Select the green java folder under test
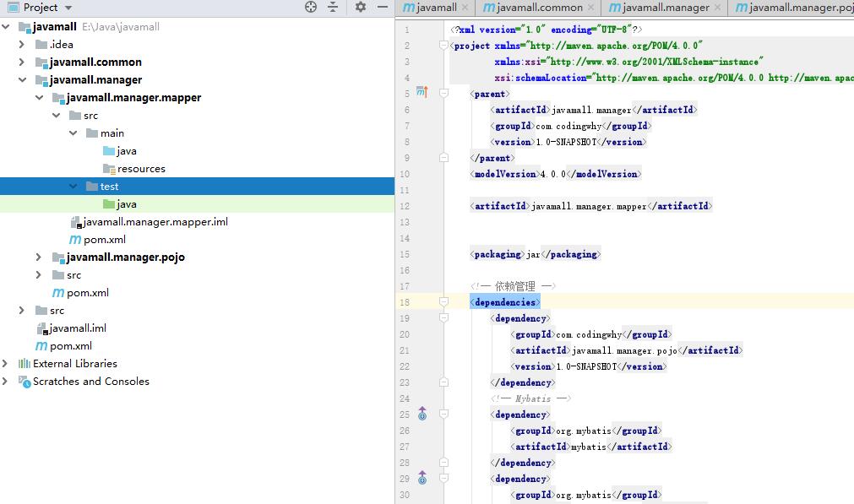Viewport: 854px width, 504px height. (127, 204)
